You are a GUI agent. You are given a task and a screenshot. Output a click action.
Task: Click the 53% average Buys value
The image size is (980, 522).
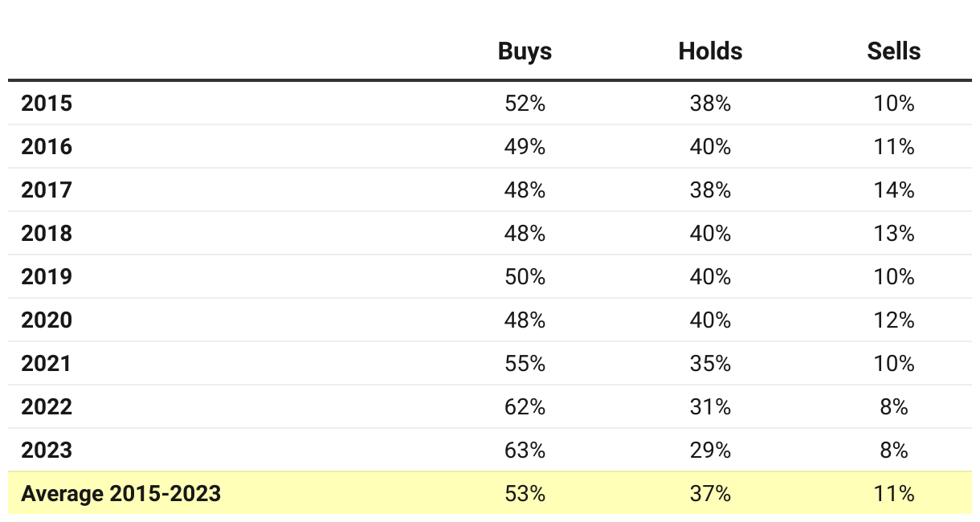(525, 494)
